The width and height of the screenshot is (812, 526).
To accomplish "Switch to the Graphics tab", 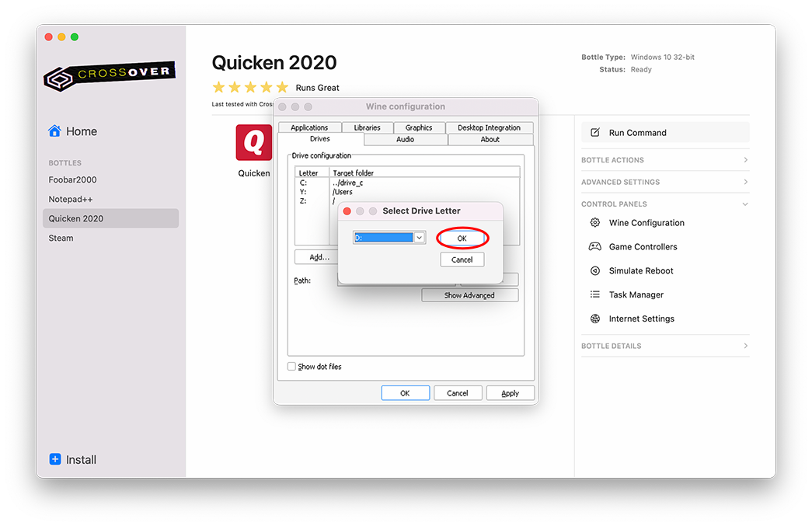I will coord(418,127).
